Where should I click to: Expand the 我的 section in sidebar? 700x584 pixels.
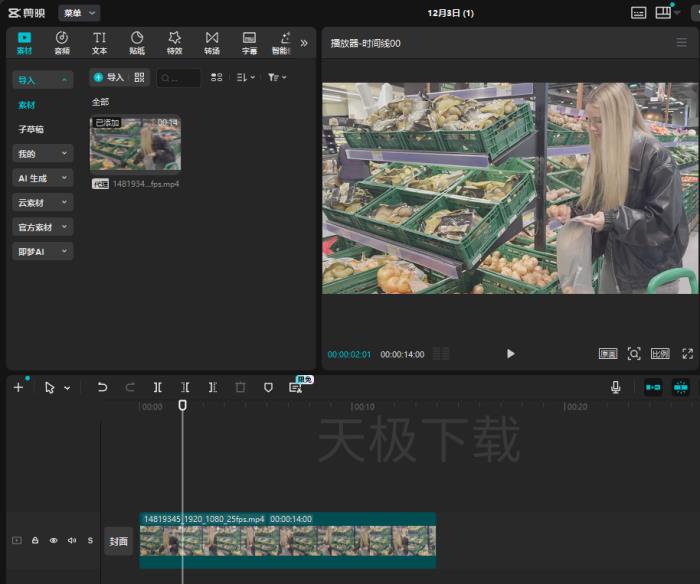pos(43,154)
